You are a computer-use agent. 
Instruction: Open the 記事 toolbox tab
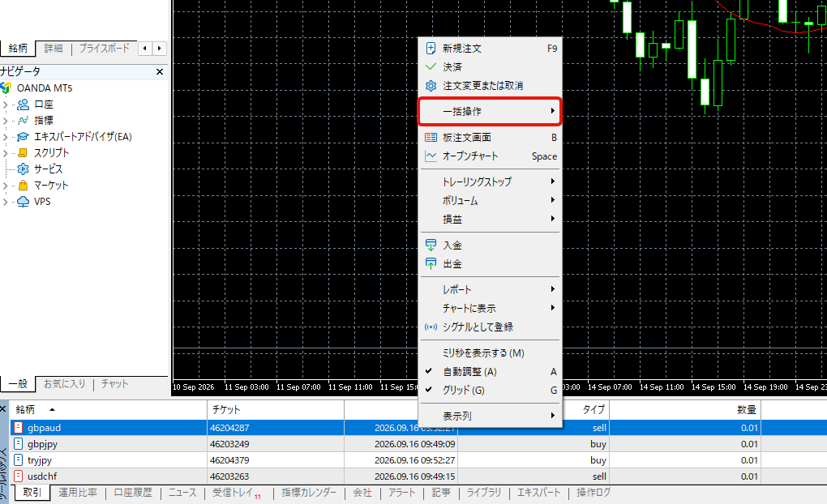[441, 493]
